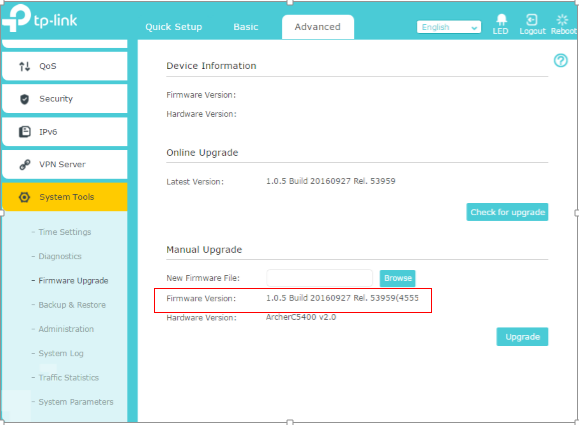
Task: Click the Upgrade button
Action: 522,337
